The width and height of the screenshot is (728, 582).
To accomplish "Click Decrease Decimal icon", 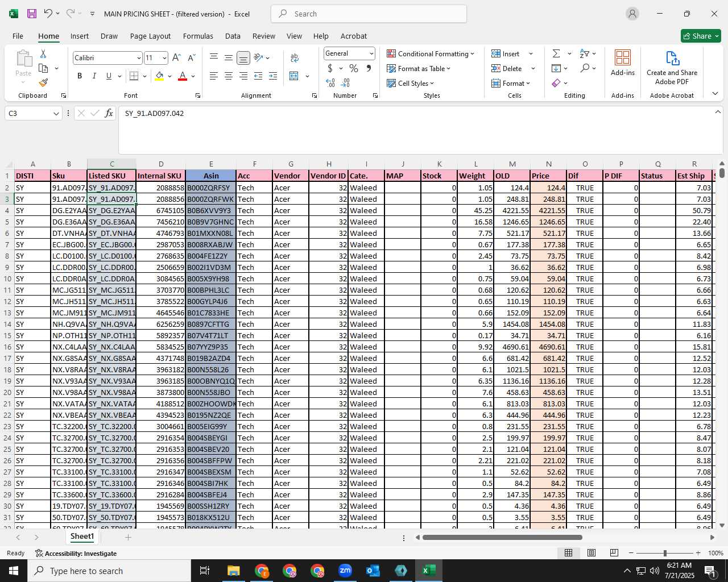I will [346, 83].
